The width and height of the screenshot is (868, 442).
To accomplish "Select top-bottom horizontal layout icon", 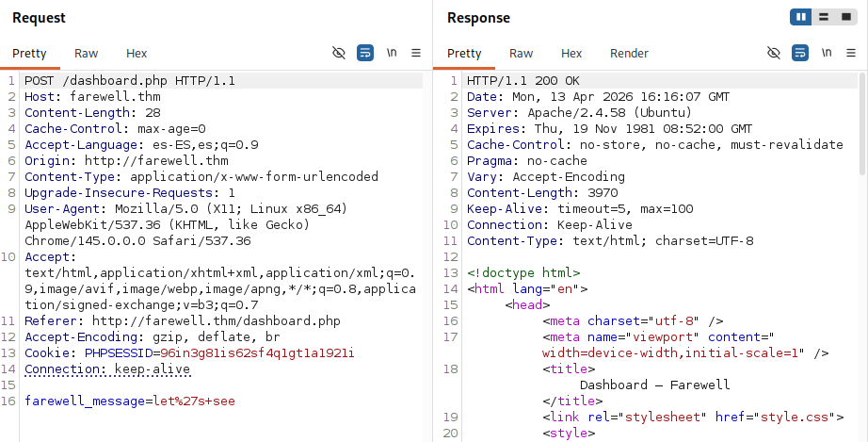I will pos(824,17).
